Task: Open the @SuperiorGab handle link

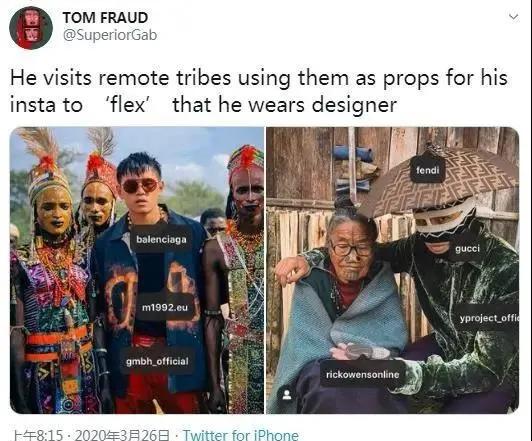Action: tap(110, 35)
